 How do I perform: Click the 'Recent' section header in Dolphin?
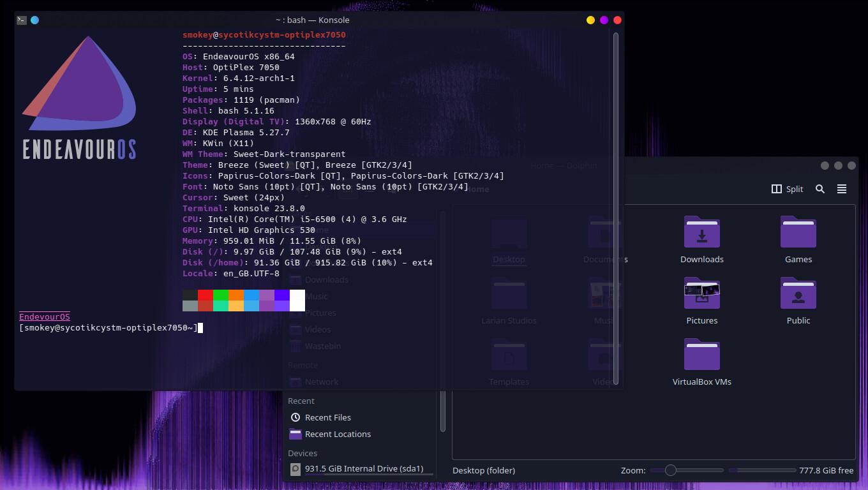pyautogui.click(x=301, y=401)
